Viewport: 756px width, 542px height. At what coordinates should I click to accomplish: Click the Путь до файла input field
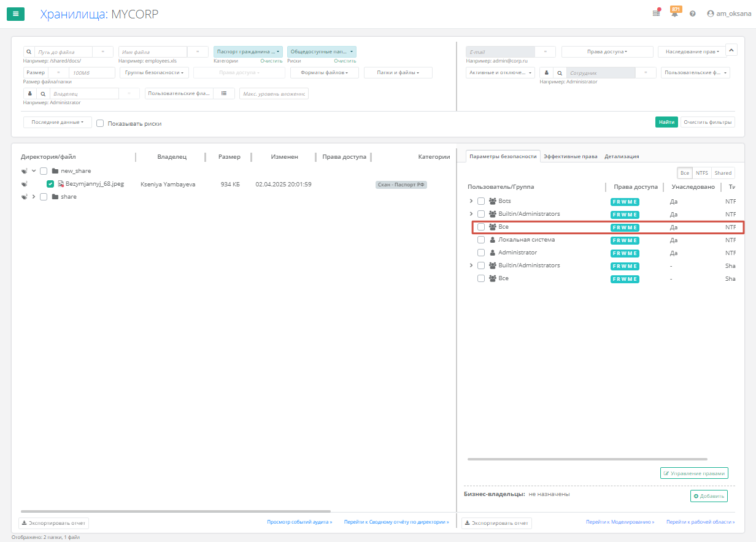[x=63, y=52]
